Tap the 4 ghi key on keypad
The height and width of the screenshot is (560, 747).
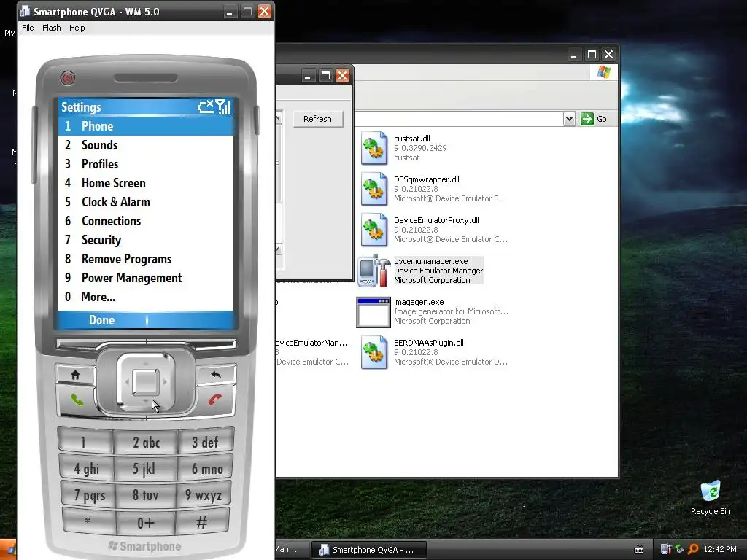coord(86,468)
